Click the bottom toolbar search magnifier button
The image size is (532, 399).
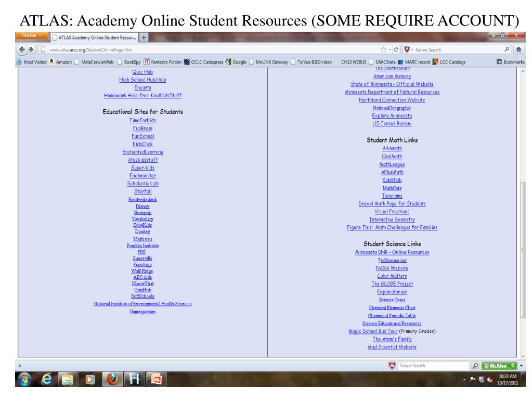coord(475,365)
